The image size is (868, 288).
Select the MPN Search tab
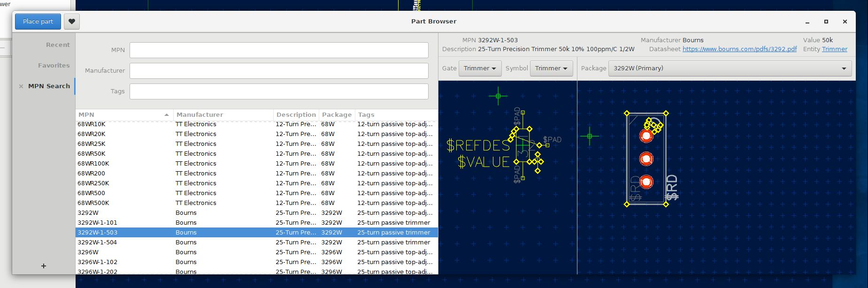coord(49,86)
